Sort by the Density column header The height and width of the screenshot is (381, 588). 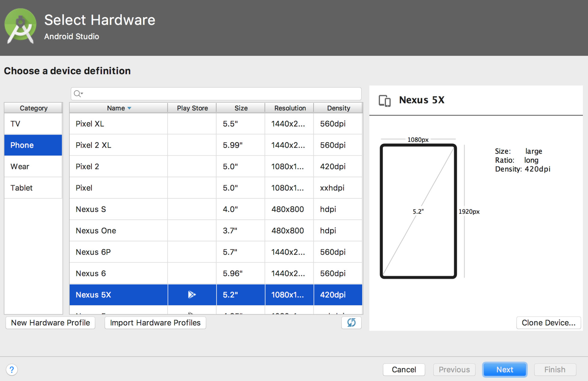click(x=338, y=108)
